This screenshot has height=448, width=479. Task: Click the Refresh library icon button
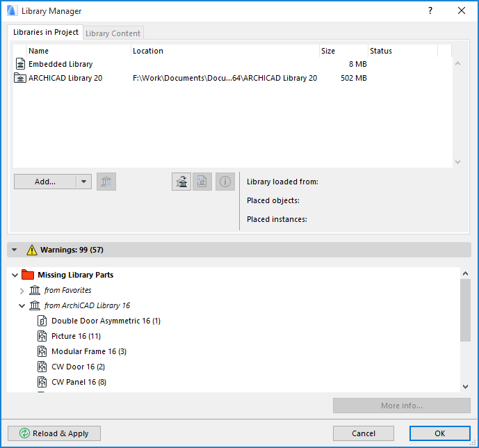coord(181,182)
